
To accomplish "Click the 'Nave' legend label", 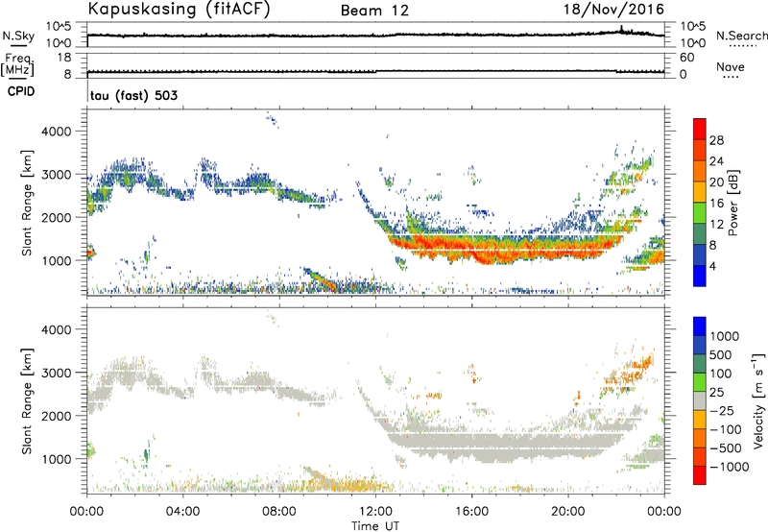I will pos(731,67).
